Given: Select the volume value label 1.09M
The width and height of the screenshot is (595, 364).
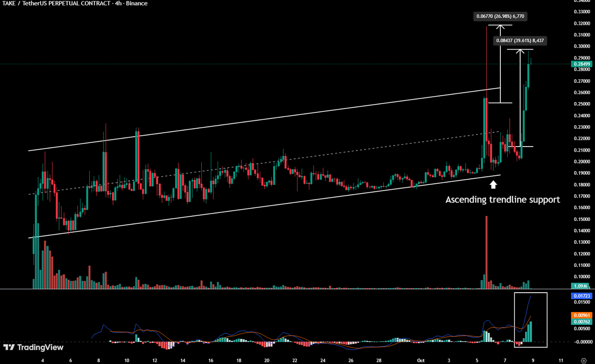Looking at the screenshot, I should [x=581, y=286].
